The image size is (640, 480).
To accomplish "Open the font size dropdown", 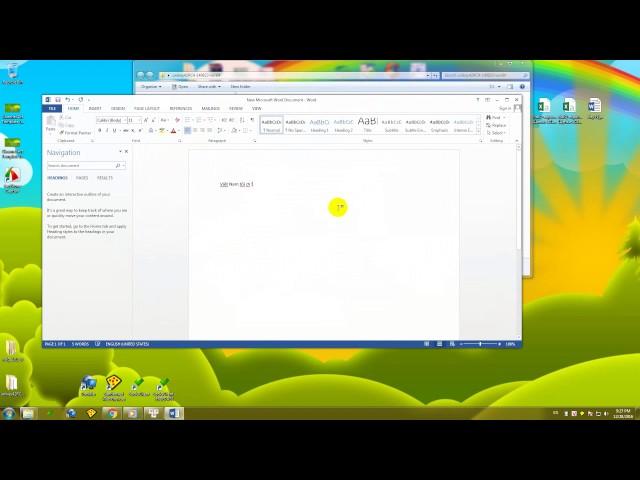I will (x=140, y=120).
